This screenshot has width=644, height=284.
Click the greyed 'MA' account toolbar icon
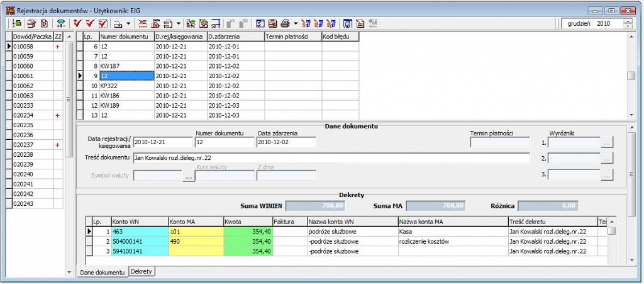[243, 23]
